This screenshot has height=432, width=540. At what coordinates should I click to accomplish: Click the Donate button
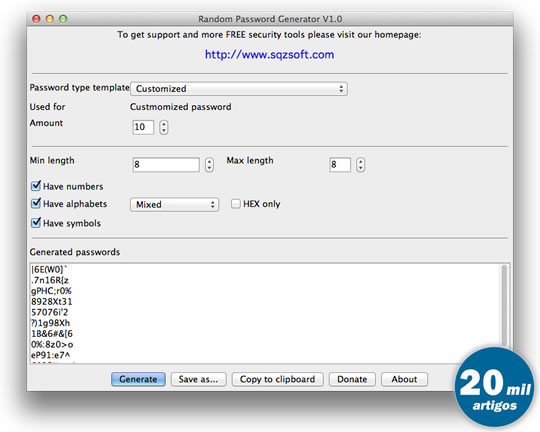(x=352, y=379)
